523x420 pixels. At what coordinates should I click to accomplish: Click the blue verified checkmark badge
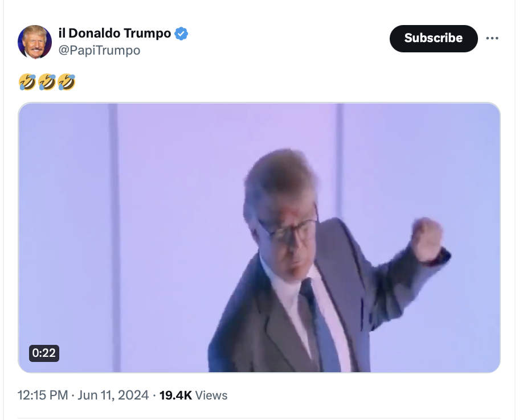(x=181, y=34)
